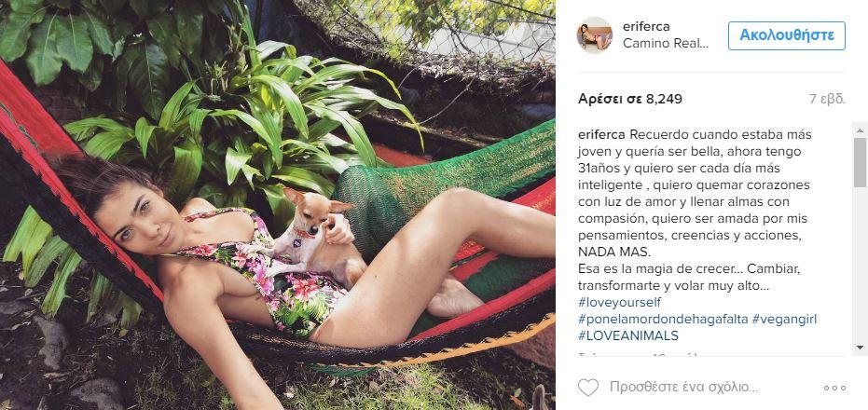This screenshot has width=868, height=410.
Task: Open the #ponelamordondehagafalta hashtag
Action: 662,319
